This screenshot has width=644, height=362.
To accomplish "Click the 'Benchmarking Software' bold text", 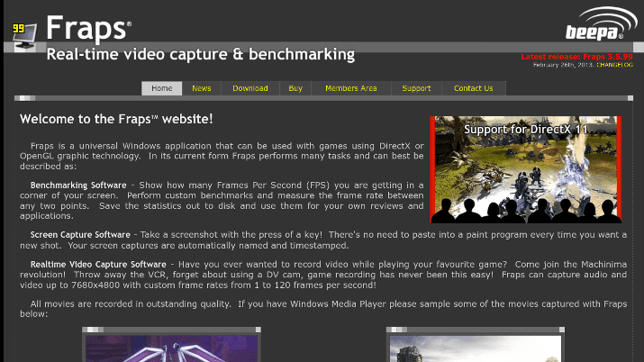I will click(78, 186).
